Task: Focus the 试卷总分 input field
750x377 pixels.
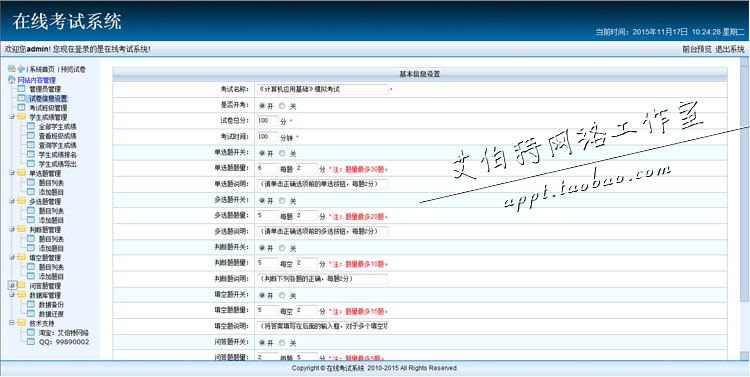Action: pyautogui.click(x=267, y=121)
